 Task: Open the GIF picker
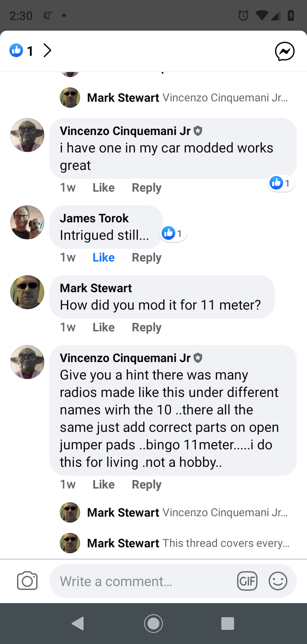(247, 581)
